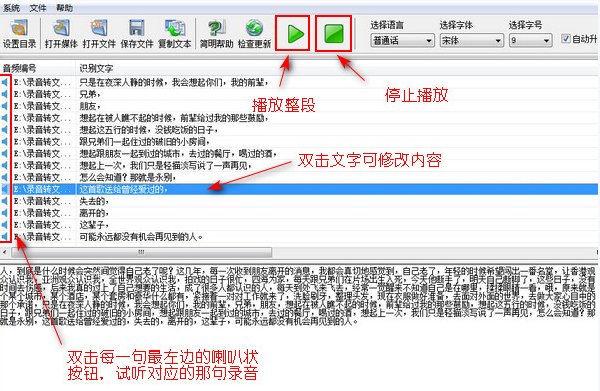Click the horizontal scrollbar thumb of the list
The height and width of the screenshot is (391, 600).
(142, 252)
